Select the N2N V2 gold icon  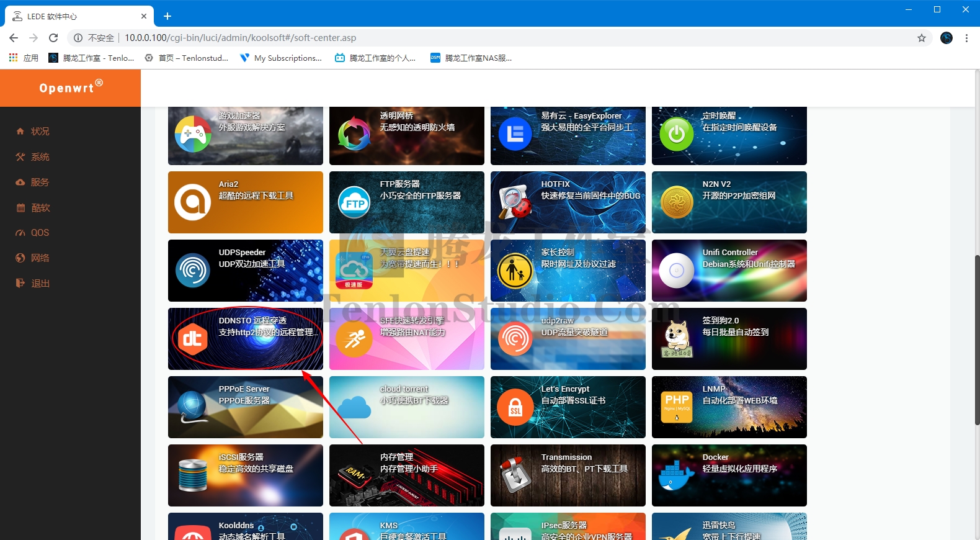pyautogui.click(x=677, y=202)
